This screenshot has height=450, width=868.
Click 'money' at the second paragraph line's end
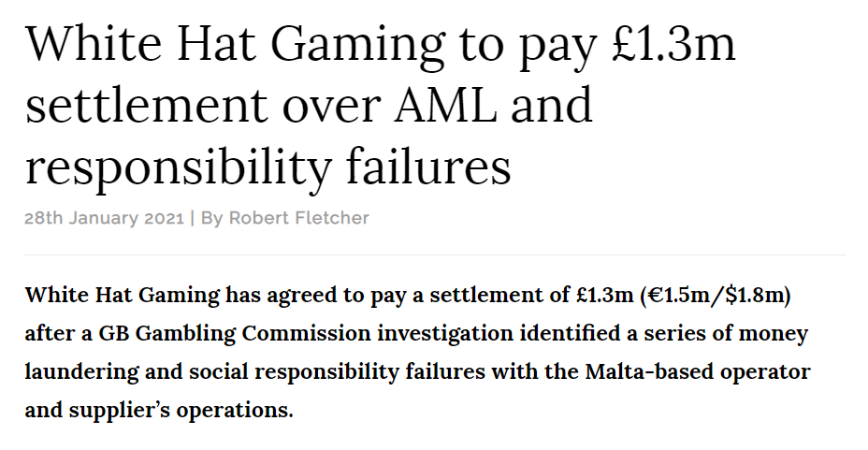(x=774, y=334)
